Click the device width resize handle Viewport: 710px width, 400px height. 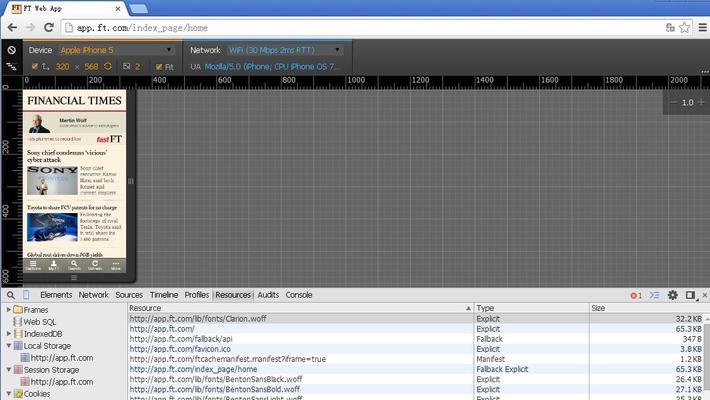[x=131, y=181]
